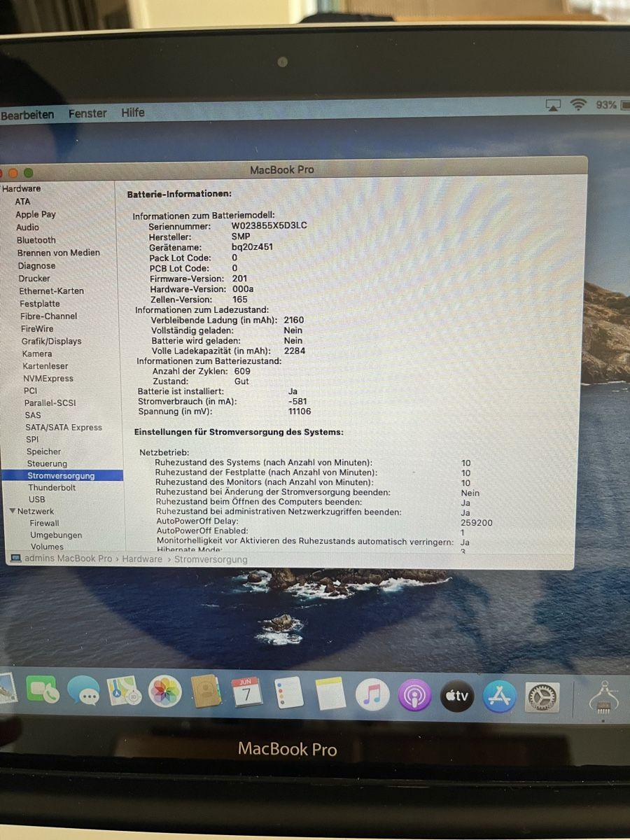Collapse Netzwerk section disclosure triangle

pyautogui.click(x=13, y=511)
